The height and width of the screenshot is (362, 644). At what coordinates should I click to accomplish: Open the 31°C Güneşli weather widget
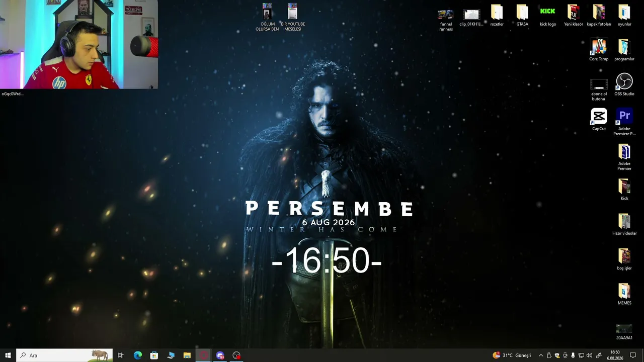[512, 355]
